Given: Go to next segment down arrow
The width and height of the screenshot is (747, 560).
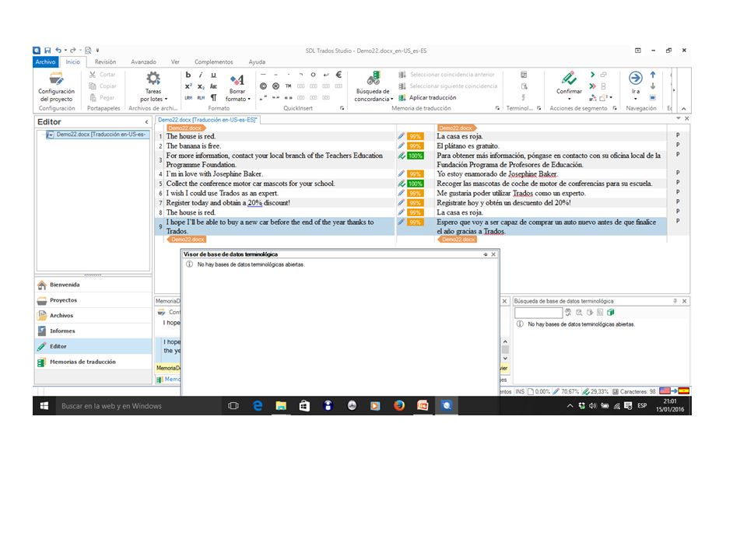Looking at the screenshot, I should coord(653,86).
